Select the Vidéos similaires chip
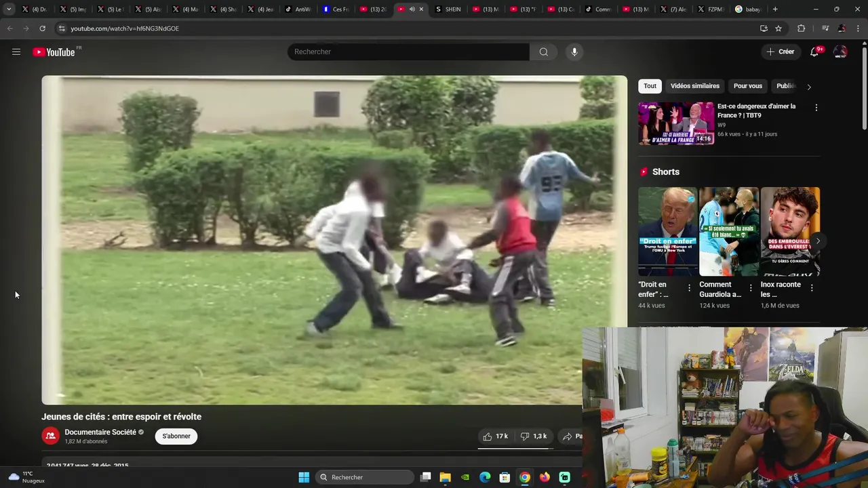Viewport: 868px width, 488px height. click(x=695, y=86)
